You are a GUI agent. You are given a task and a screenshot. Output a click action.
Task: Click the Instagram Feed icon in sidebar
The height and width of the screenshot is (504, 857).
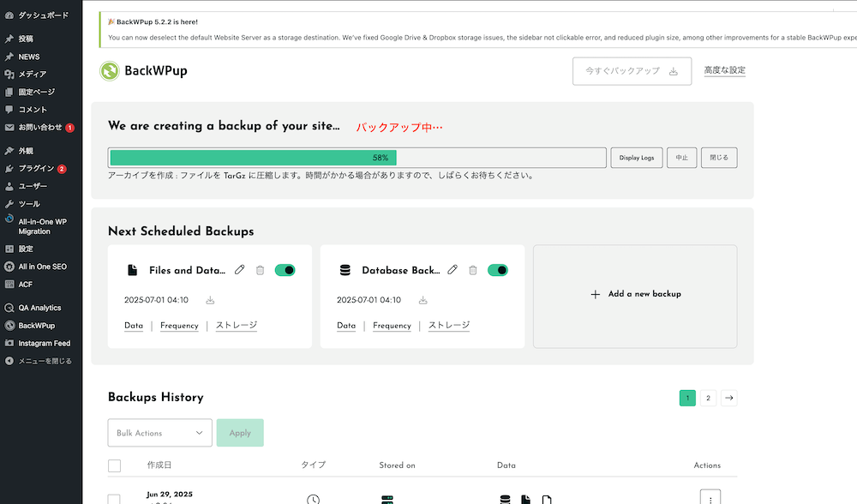(9, 344)
